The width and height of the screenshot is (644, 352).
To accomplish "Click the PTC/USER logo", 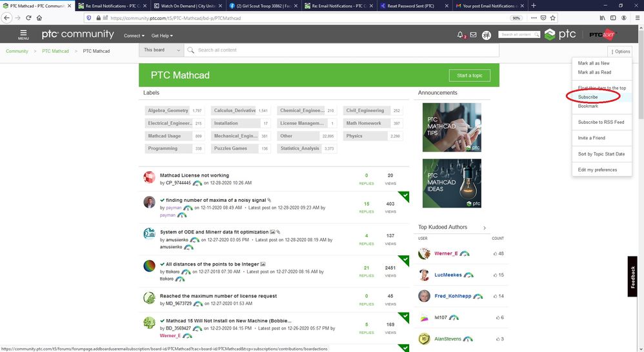I will point(603,34).
